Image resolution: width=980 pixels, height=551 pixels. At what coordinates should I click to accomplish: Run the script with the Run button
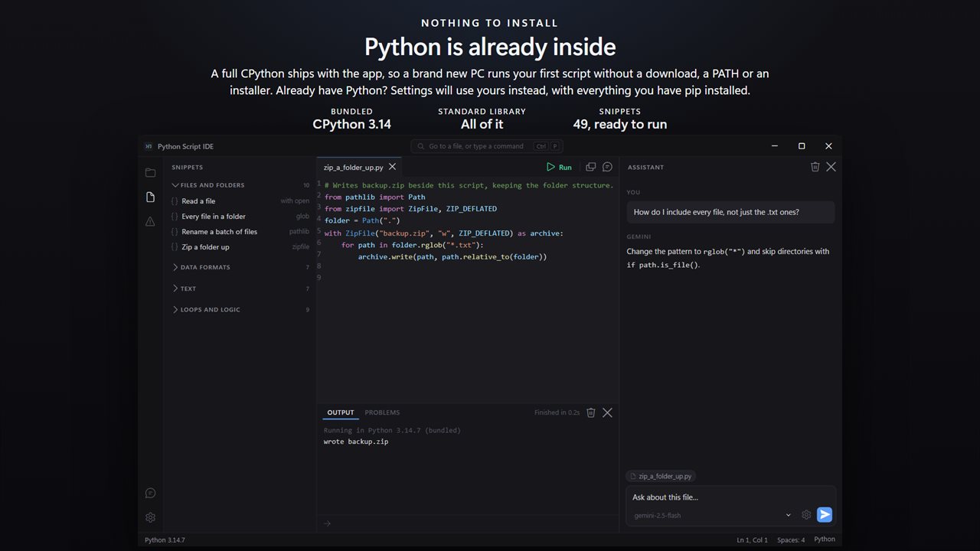point(559,167)
